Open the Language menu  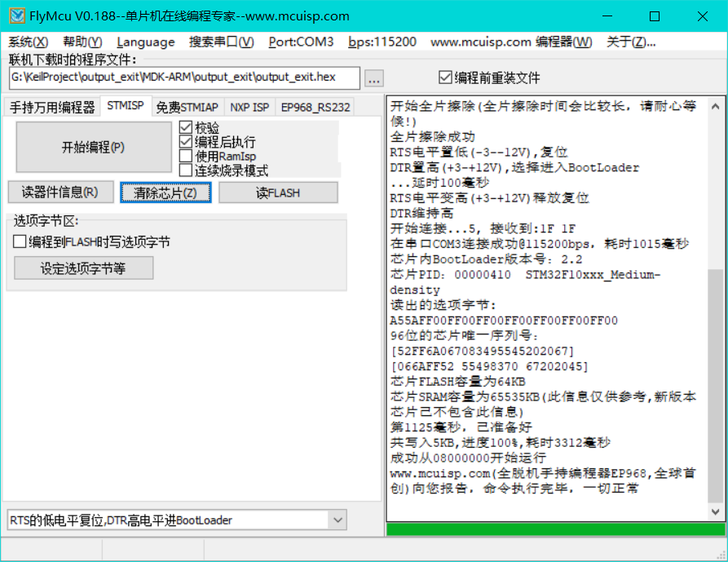(145, 42)
